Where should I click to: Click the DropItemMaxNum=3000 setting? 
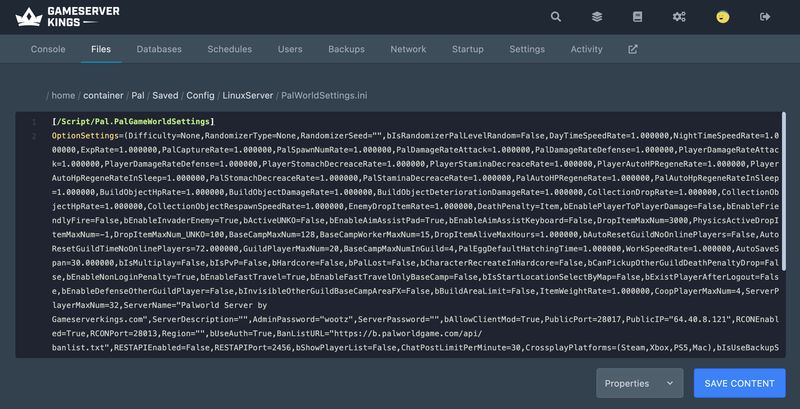pyautogui.click(x=635, y=220)
